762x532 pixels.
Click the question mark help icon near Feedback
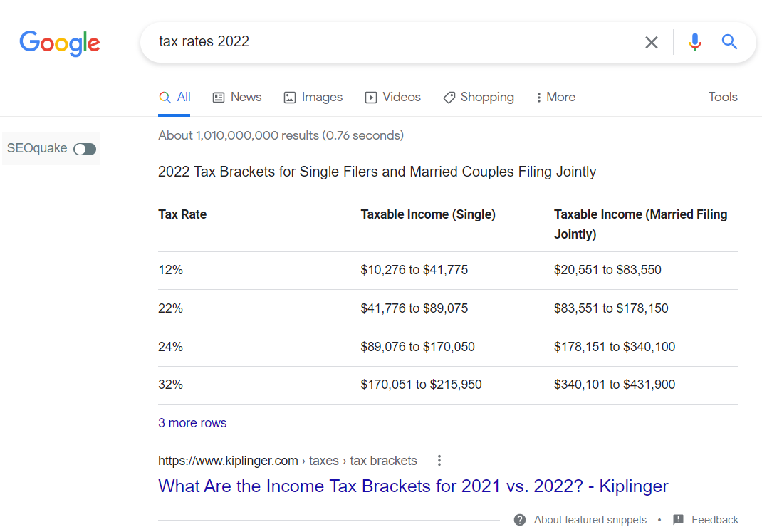coord(519,520)
